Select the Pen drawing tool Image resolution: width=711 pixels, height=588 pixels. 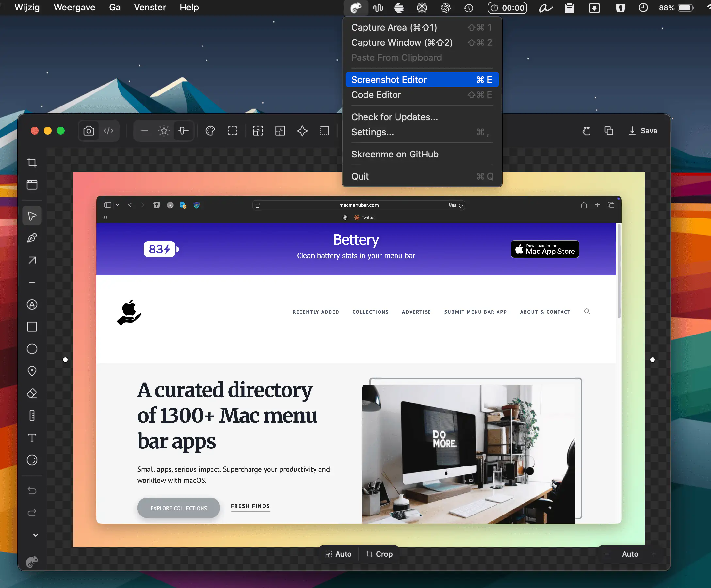(32, 238)
